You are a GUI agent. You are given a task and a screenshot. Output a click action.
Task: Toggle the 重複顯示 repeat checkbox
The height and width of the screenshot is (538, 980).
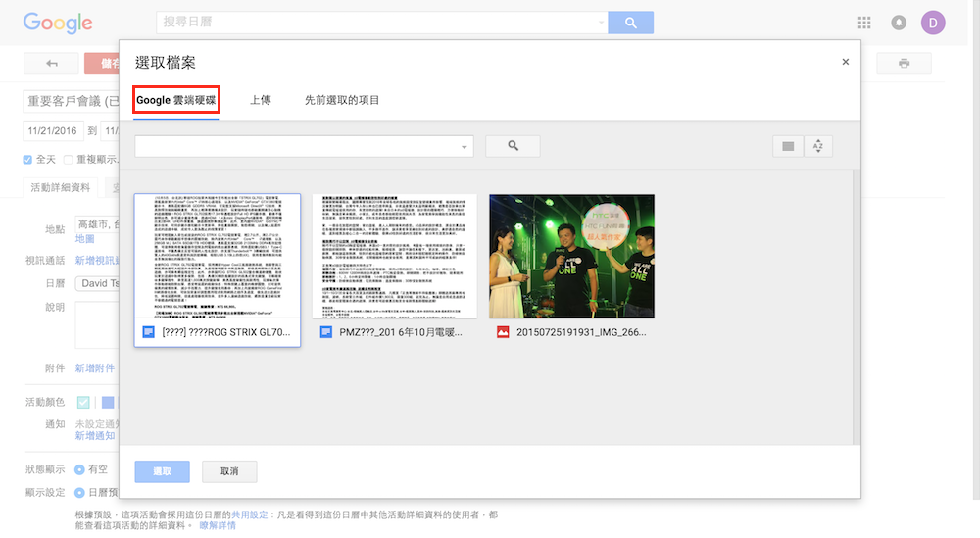tap(69, 160)
